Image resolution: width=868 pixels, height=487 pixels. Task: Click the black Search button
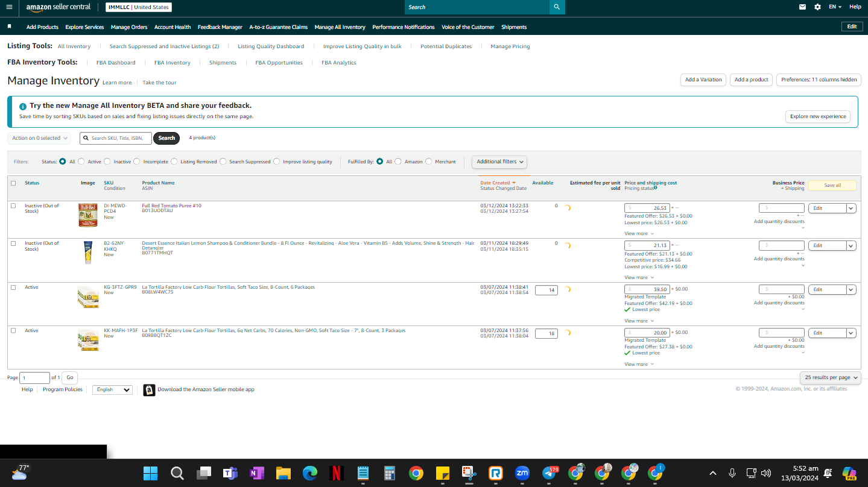(x=166, y=138)
